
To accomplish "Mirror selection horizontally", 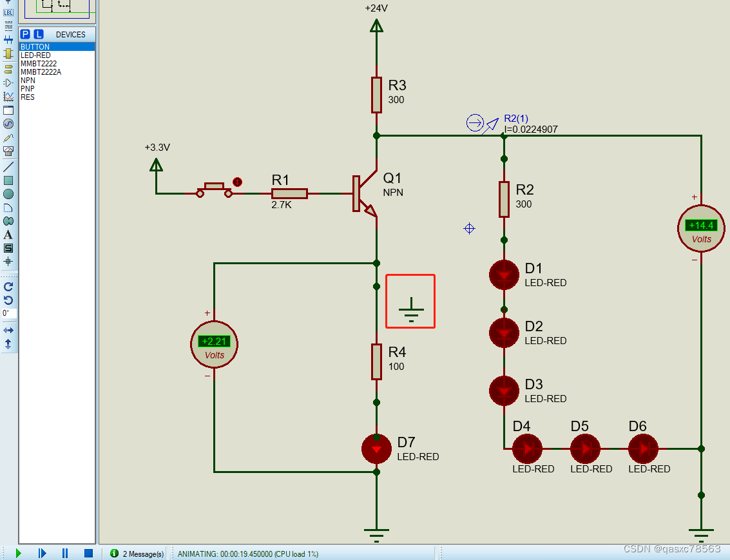I will coord(8,331).
